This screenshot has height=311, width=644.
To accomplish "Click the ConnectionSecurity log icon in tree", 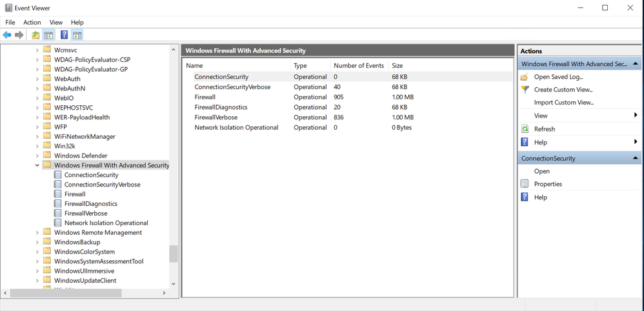I will [x=57, y=175].
